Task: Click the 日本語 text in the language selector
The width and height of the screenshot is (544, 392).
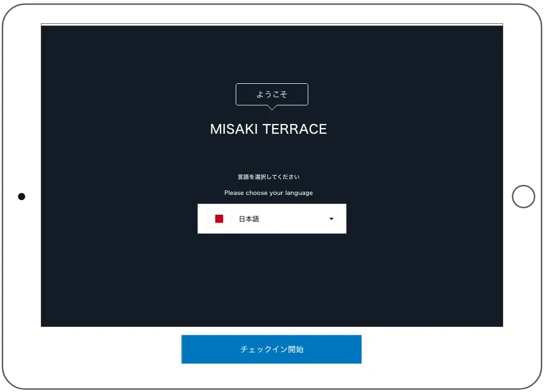Action: pyautogui.click(x=249, y=219)
